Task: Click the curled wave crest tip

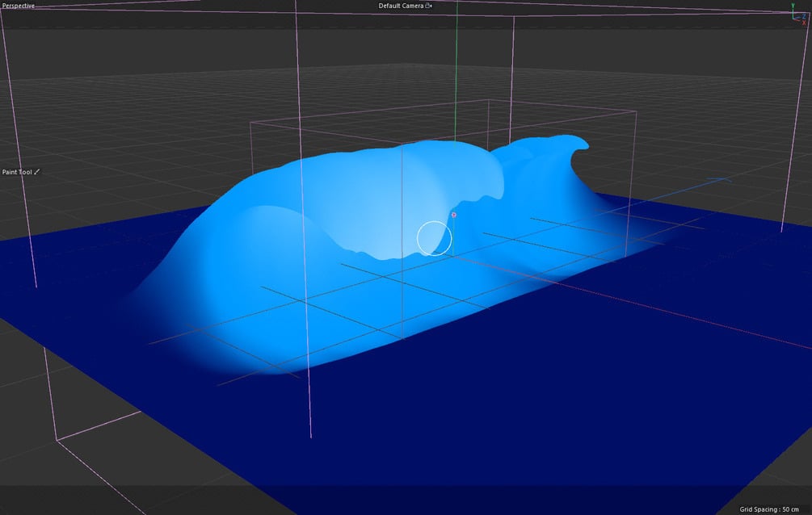Action: 580,144
